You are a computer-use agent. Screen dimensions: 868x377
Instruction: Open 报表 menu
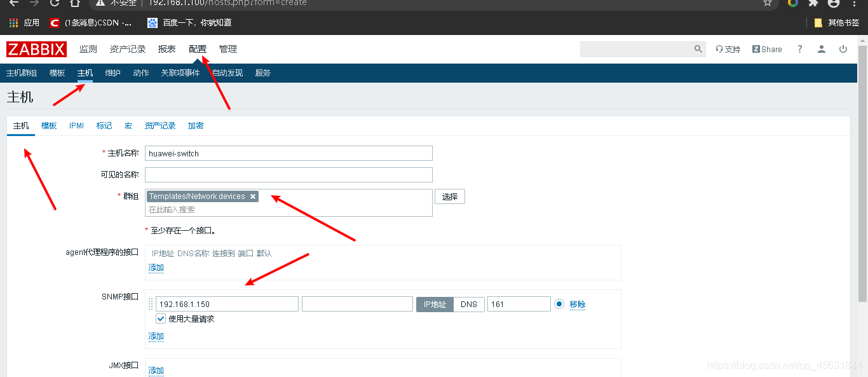pos(167,49)
